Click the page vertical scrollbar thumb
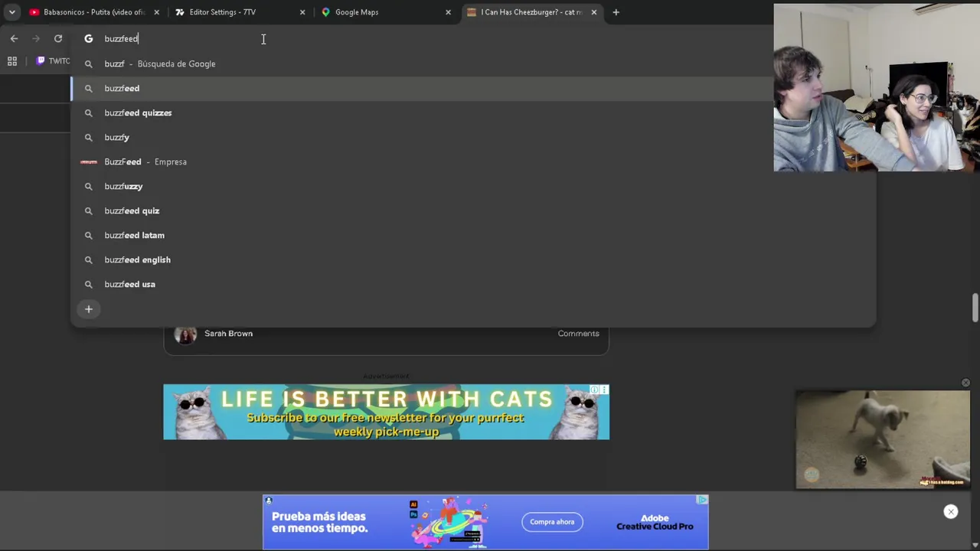This screenshot has width=980, height=551. [975, 308]
